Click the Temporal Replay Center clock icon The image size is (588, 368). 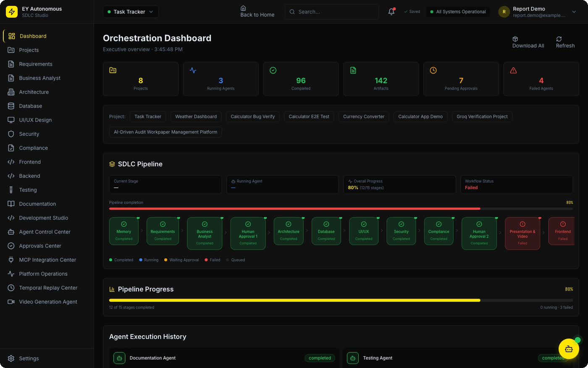click(11, 288)
